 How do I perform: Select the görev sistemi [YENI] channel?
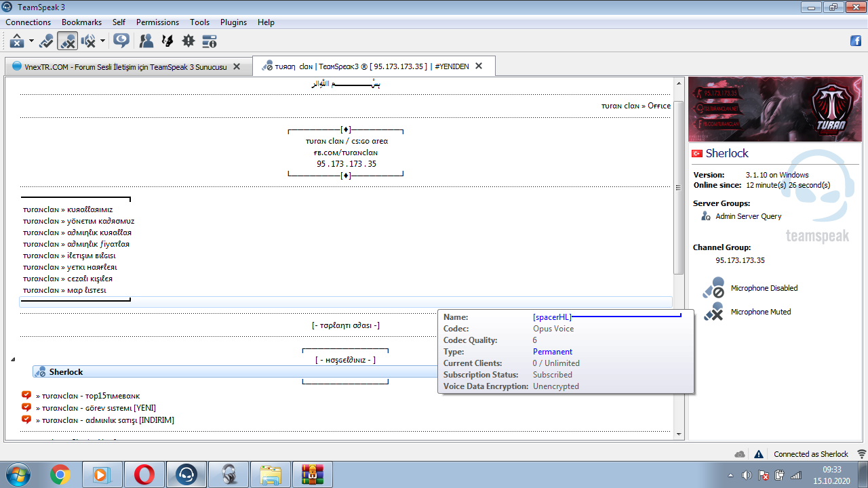(96, 408)
